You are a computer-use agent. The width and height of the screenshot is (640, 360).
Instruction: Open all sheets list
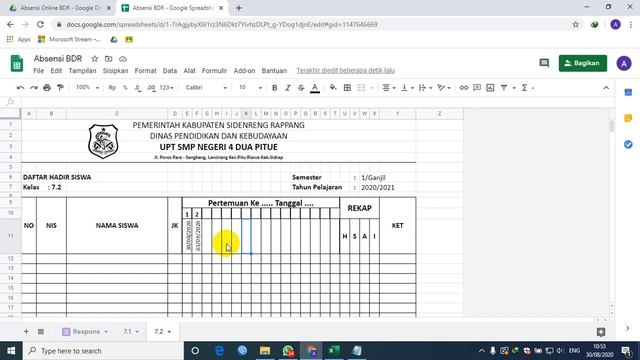tap(41, 331)
